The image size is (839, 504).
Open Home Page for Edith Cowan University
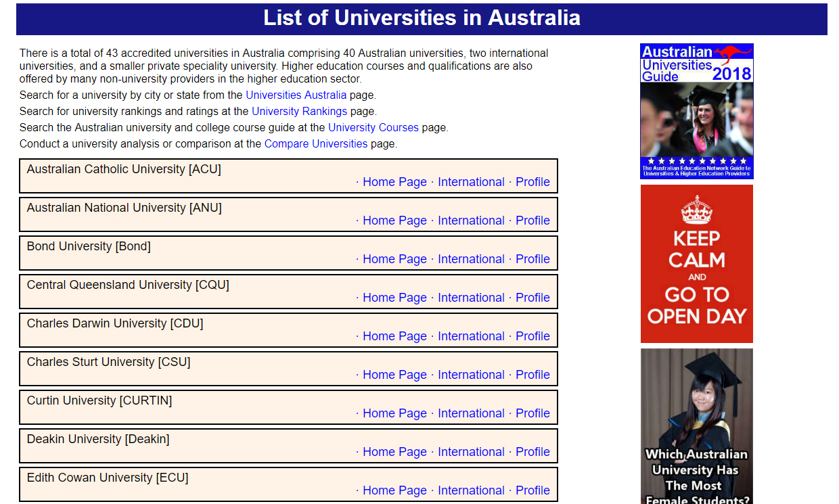click(x=394, y=490)
